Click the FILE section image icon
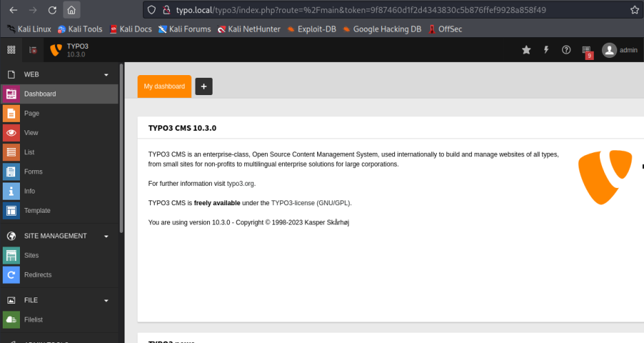644x343 pixels. coord(11,300)
